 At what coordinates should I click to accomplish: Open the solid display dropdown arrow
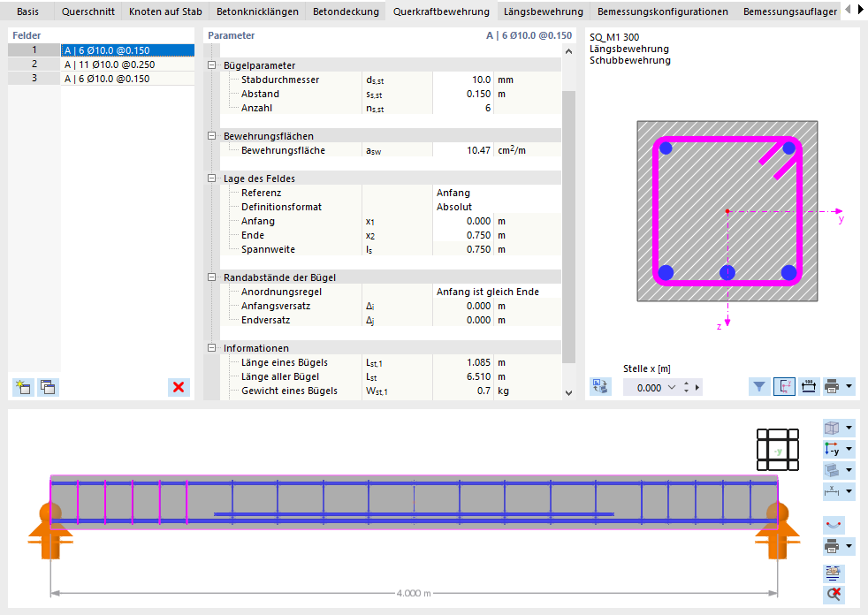coord(849,470)
